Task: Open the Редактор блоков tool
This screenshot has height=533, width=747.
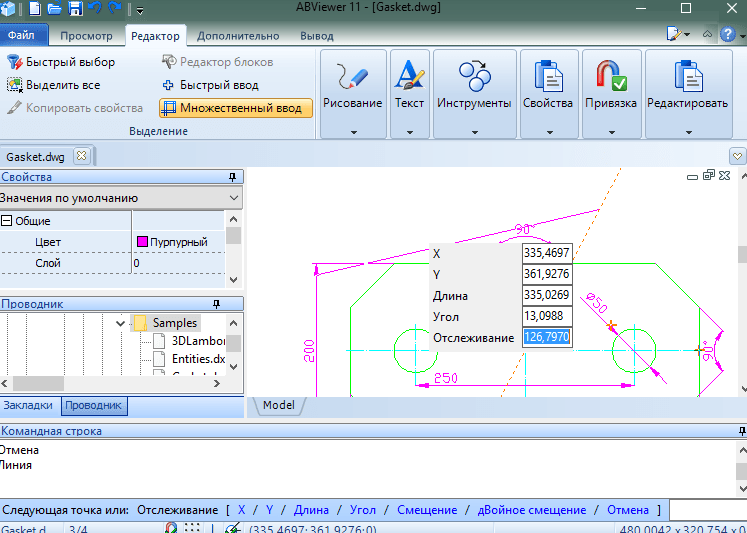Action: (217, 62)
